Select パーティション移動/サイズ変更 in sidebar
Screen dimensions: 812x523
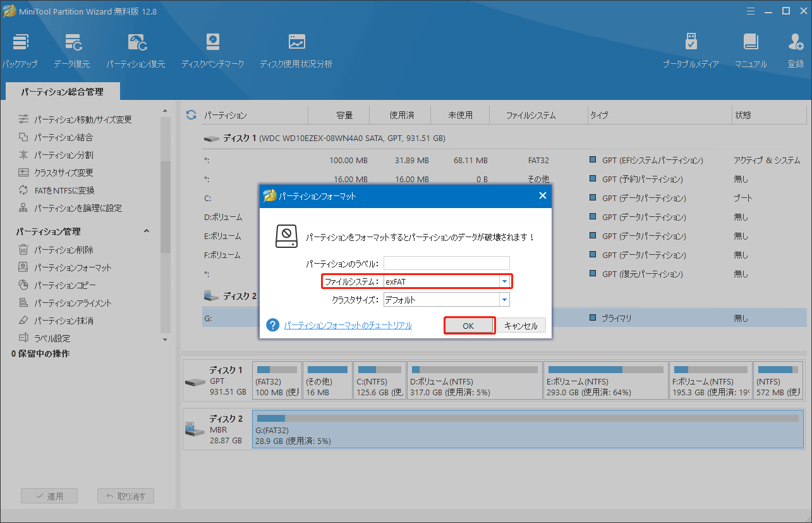click(x=75, y=120)
